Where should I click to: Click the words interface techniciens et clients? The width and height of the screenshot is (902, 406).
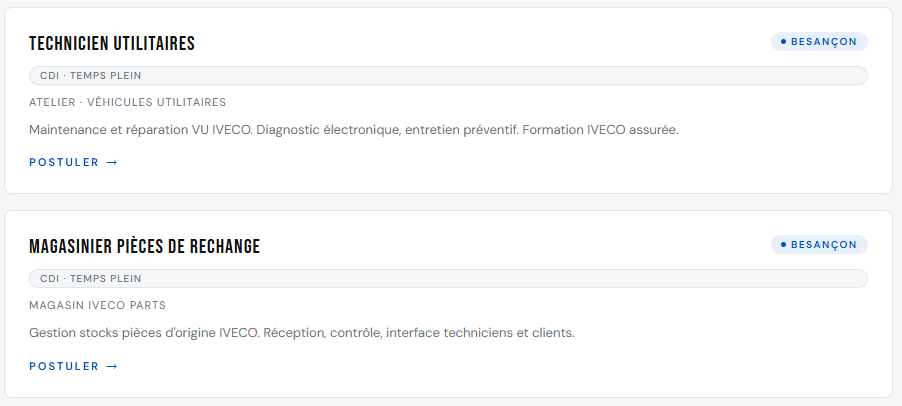pyautogui.click(x=480, y=334)
